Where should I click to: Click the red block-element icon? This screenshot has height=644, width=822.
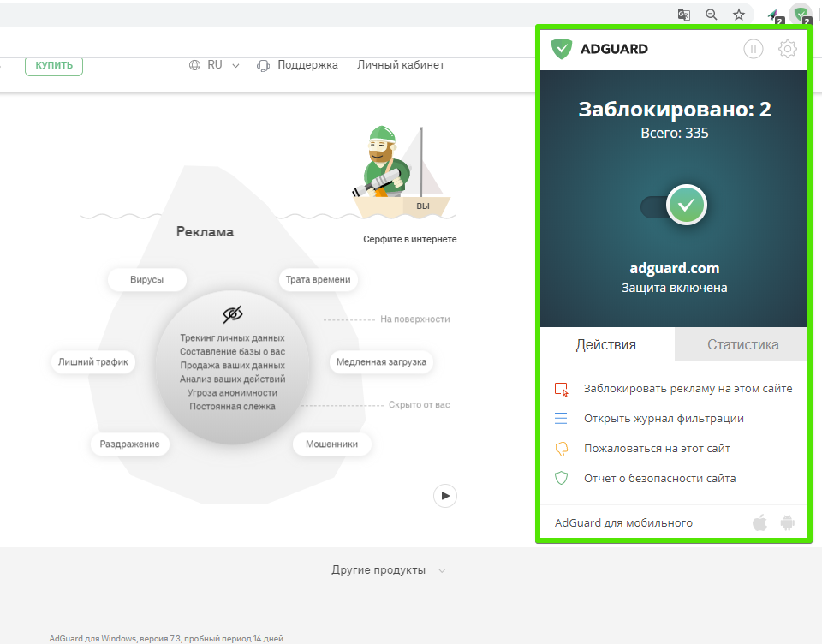point(562,389)
